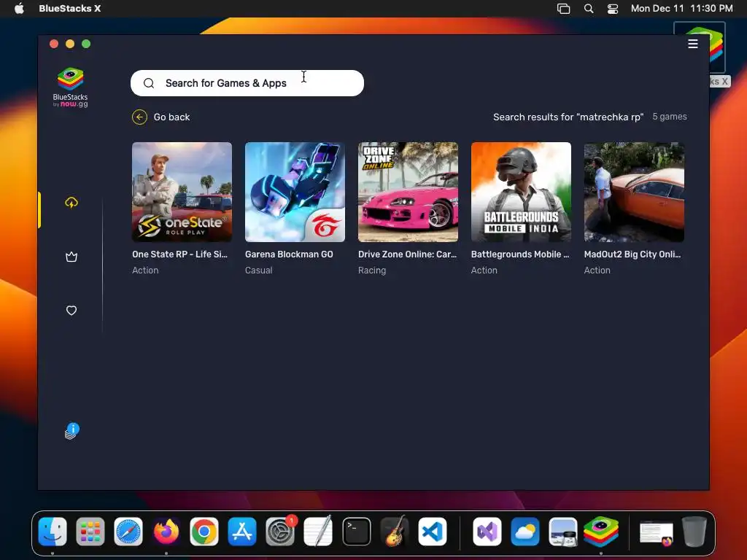Screen dimensions: 747x560
Task: Open Battlegrounds Mobile India thumbnail
Action: [x=521, y=192]
